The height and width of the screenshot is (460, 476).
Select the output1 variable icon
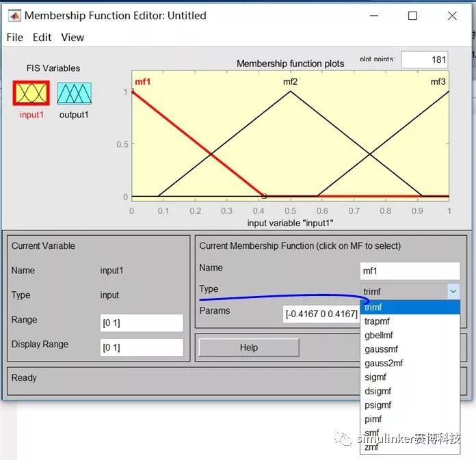point(74,93)
